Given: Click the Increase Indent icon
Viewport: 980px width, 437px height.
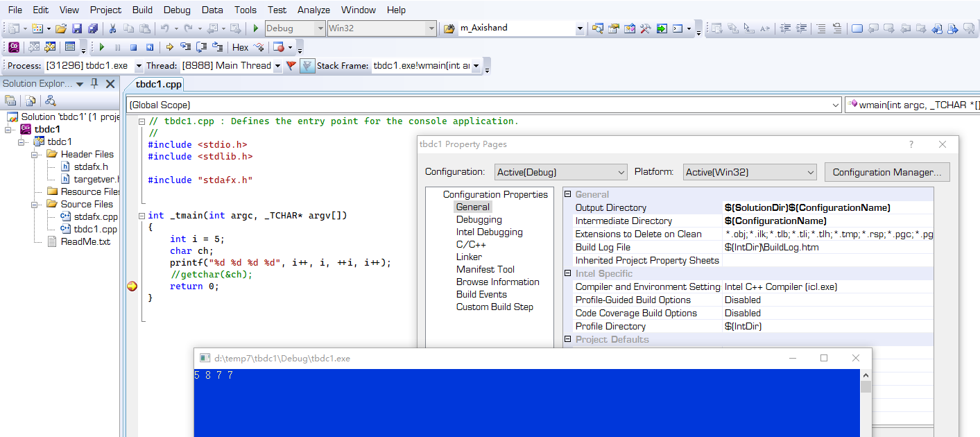Looking at the screenshot, I should tap(802, 28).
